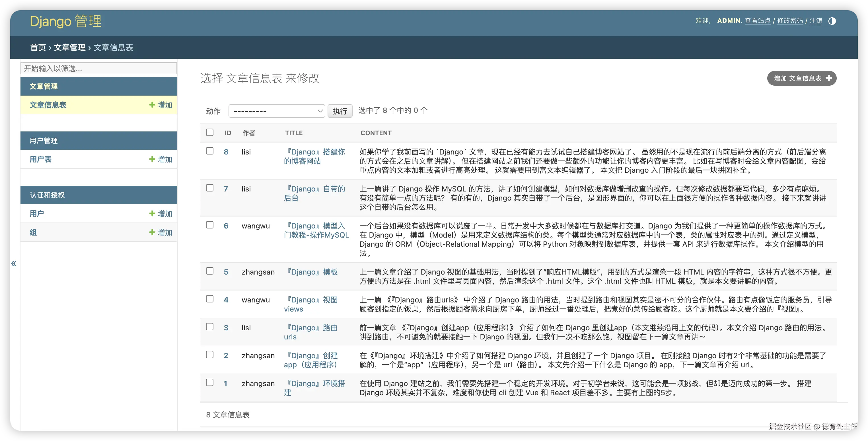Check the row checkbox for article ID 1
868x441 pixels.
click(209, 382)
